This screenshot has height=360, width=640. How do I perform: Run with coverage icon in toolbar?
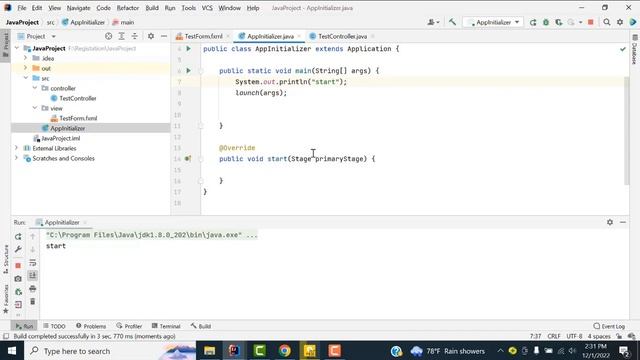coord(558,22)
